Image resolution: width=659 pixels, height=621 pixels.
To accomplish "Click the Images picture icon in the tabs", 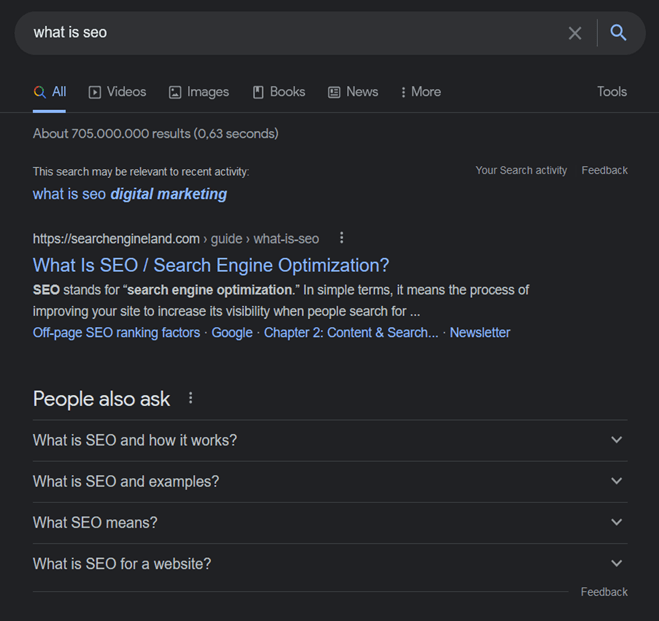I will (x=175, y=92).
